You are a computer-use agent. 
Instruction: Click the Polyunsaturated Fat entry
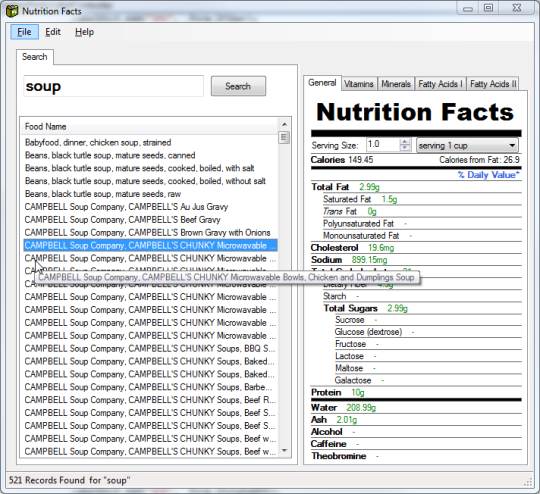tap(365, 224)
